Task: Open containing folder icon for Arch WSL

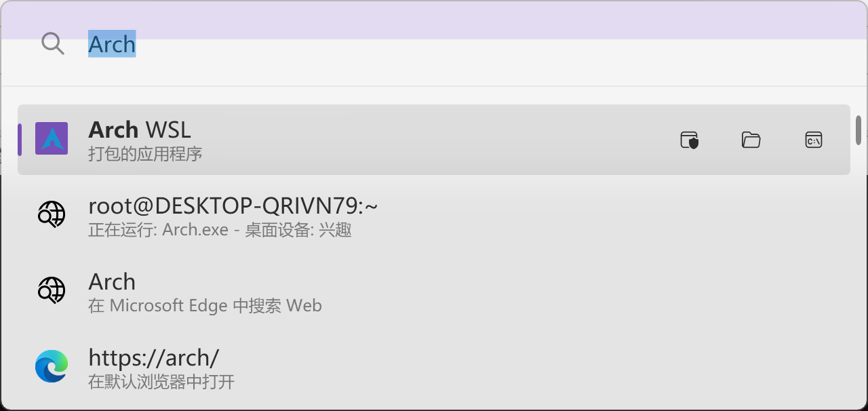Action: click(751, 140)
